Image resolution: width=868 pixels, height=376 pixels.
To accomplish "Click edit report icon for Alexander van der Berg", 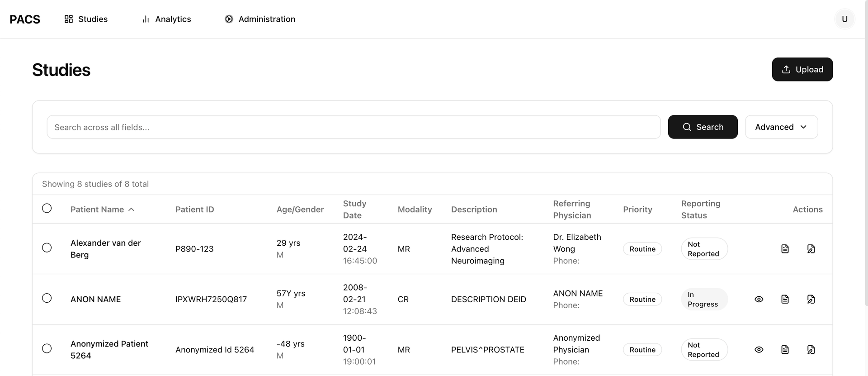I will coord(811,249).
